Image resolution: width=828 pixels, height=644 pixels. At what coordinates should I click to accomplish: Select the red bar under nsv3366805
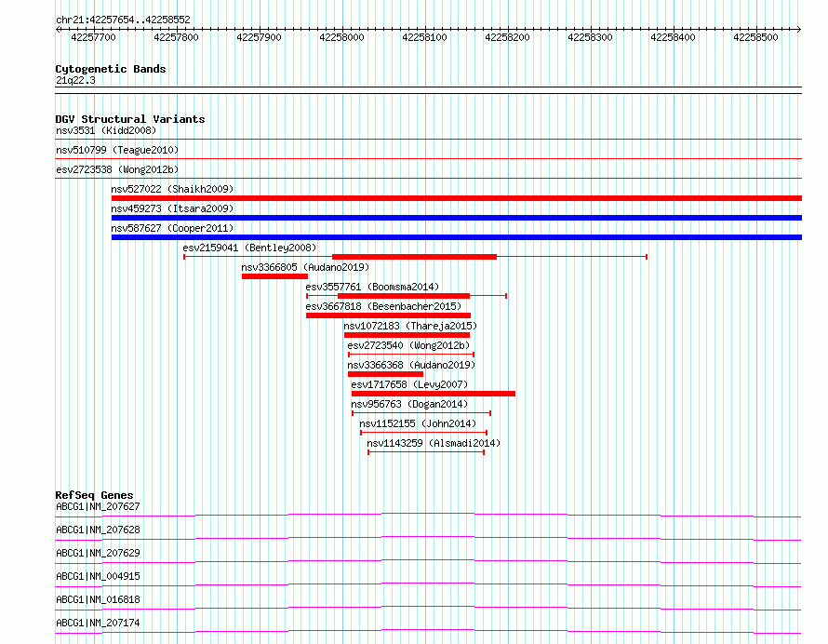coord(274,276)
